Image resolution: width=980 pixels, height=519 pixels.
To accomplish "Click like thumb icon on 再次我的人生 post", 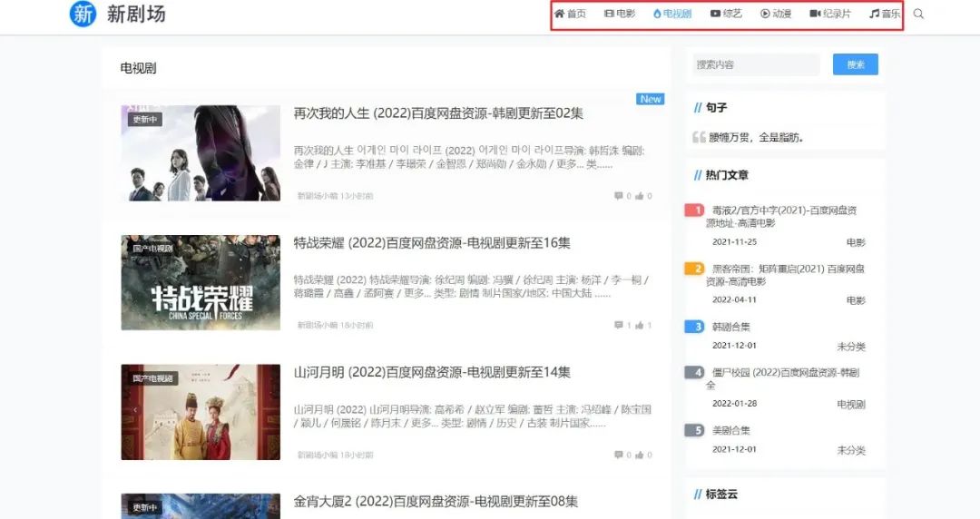I will 640,196.
